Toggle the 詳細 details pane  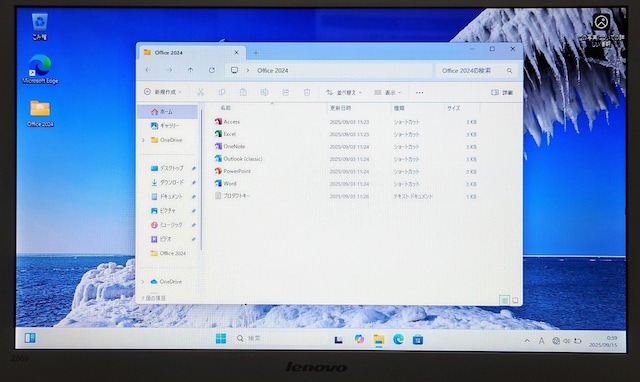(502, 93)
